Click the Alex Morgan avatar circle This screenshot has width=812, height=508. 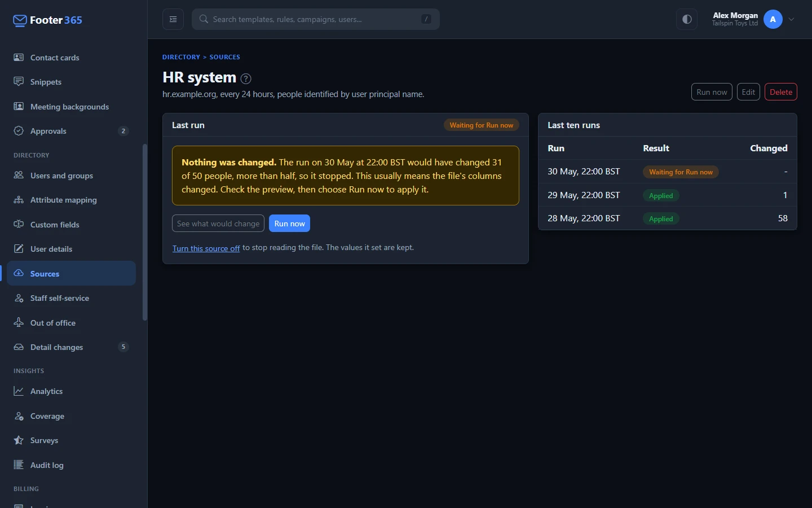773,19
